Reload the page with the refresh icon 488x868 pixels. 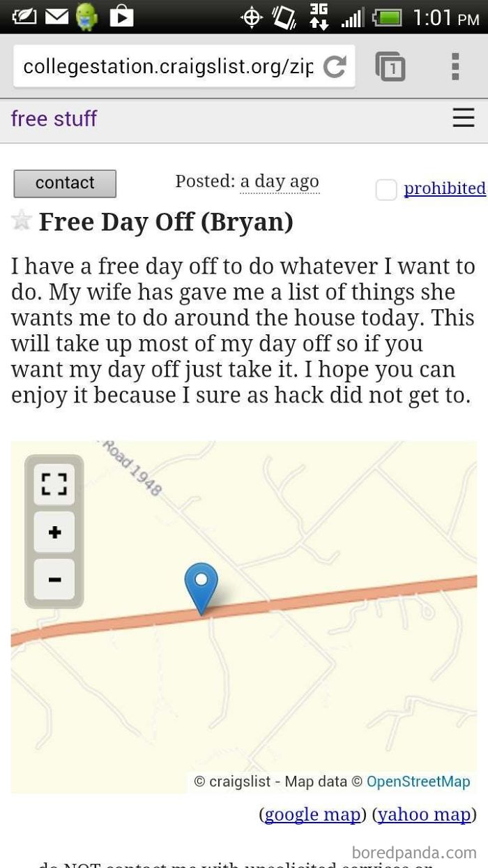coord(336,66)
